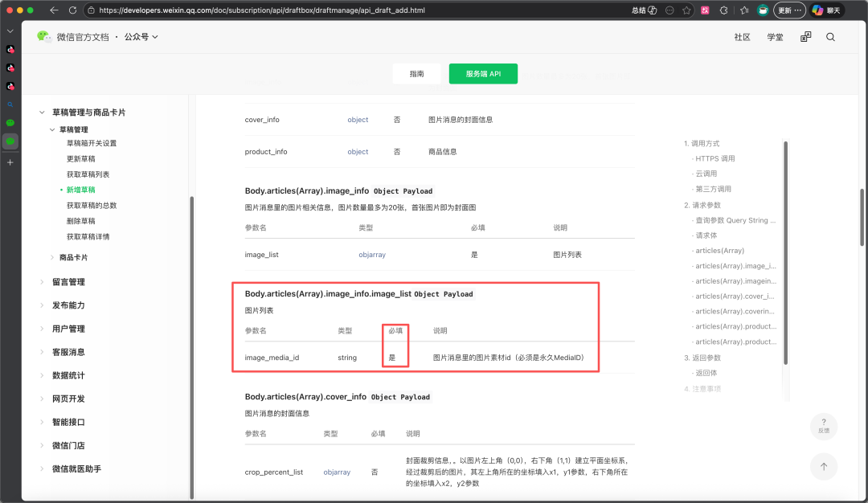The height and width of the screenshot is (503, 868).
Task: Bookmark this page with the star icon
Action: 686,10
